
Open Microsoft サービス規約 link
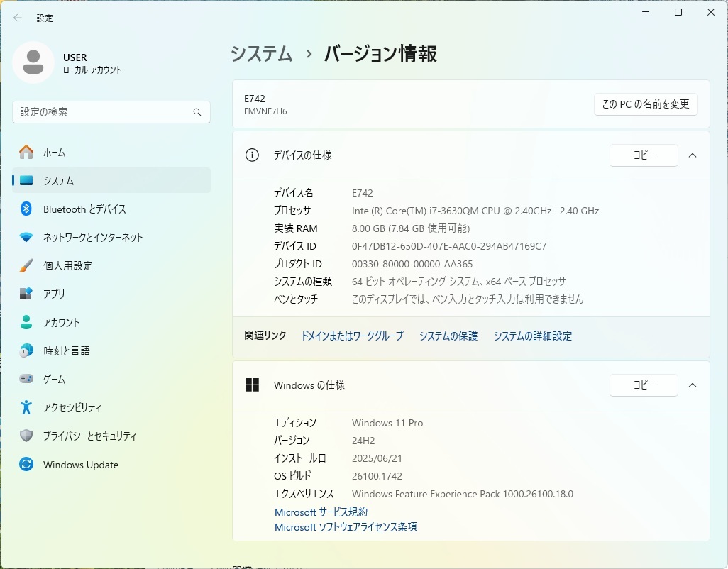pos(321,512)
